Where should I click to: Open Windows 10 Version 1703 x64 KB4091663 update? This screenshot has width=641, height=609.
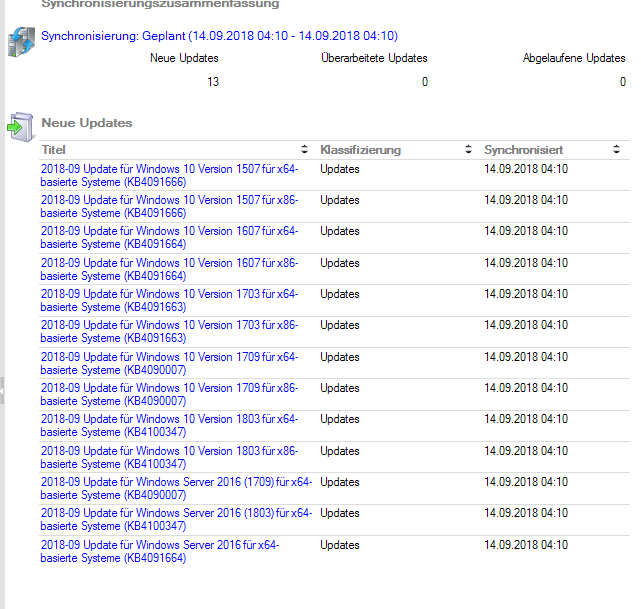pos(169,300)
